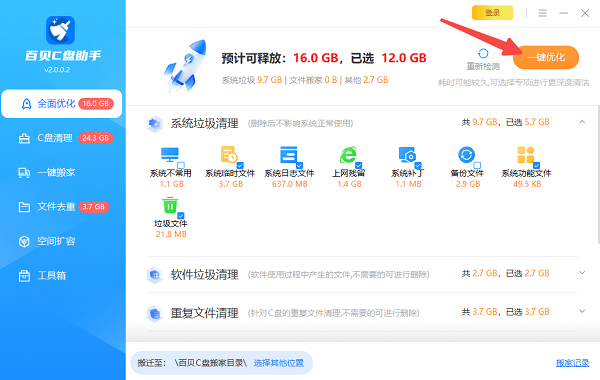Close the 百贝C盘助手 window
This screenshot has width=600, height=380.
pyautogui.click(x=585, y=13)
